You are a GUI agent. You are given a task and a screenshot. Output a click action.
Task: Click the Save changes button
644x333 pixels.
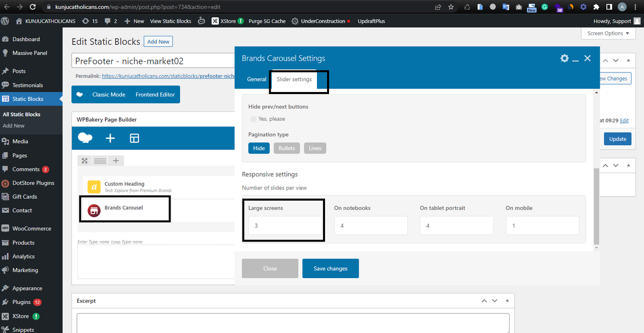coord(331,269)
